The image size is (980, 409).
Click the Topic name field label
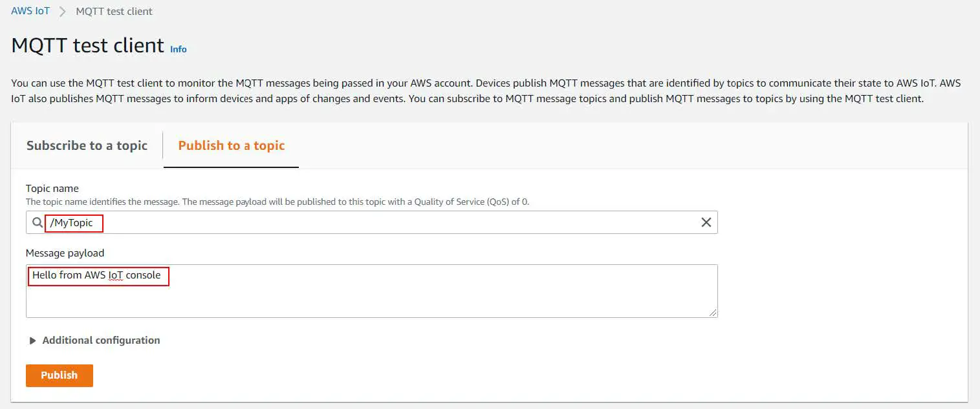(x=52, y=189)
